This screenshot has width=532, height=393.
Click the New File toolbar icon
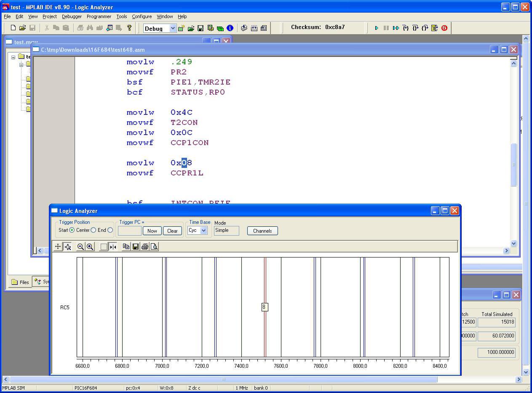click(x=13, y=28)
